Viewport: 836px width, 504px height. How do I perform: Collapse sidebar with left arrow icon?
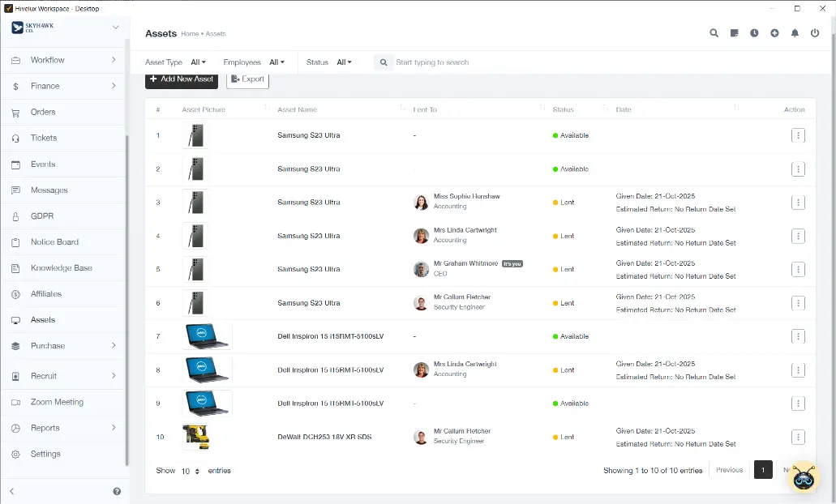click(x=11, y=491)
